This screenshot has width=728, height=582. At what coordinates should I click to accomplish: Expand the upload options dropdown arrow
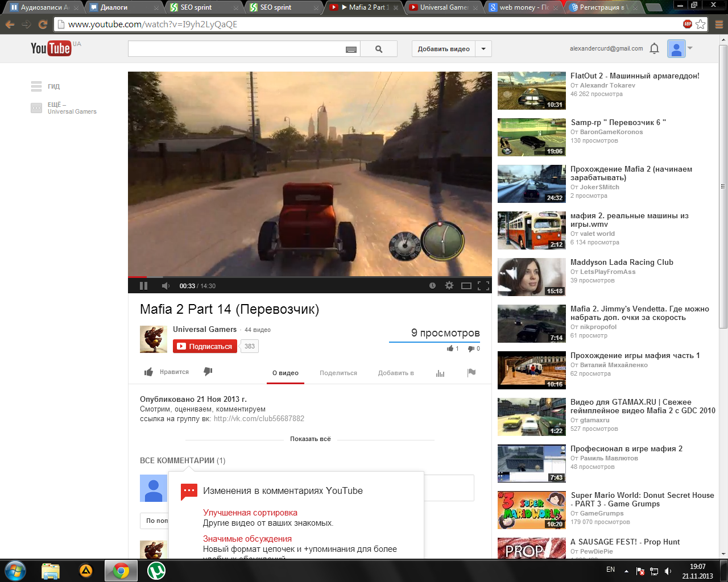pos(483,49)
